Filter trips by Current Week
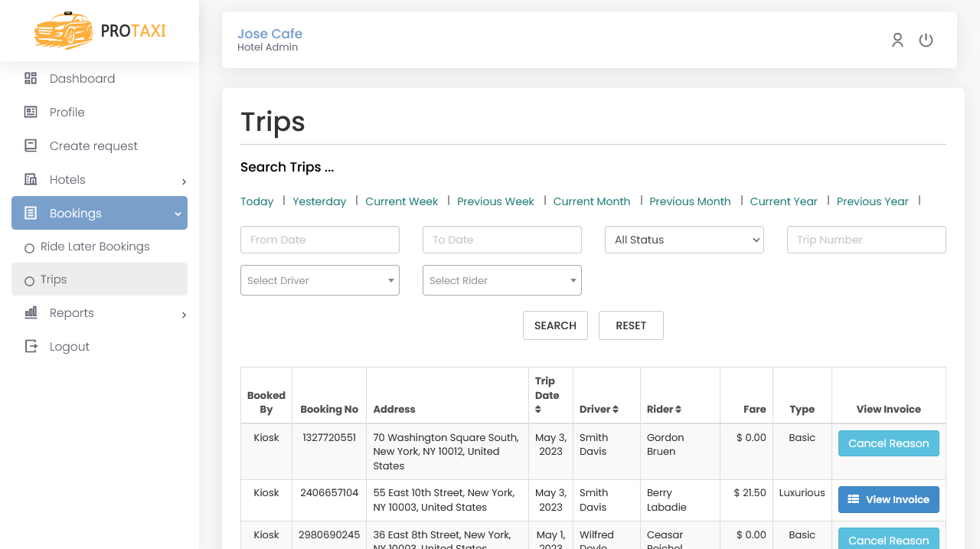The image size is (980, 549). (x=402, y=201)
